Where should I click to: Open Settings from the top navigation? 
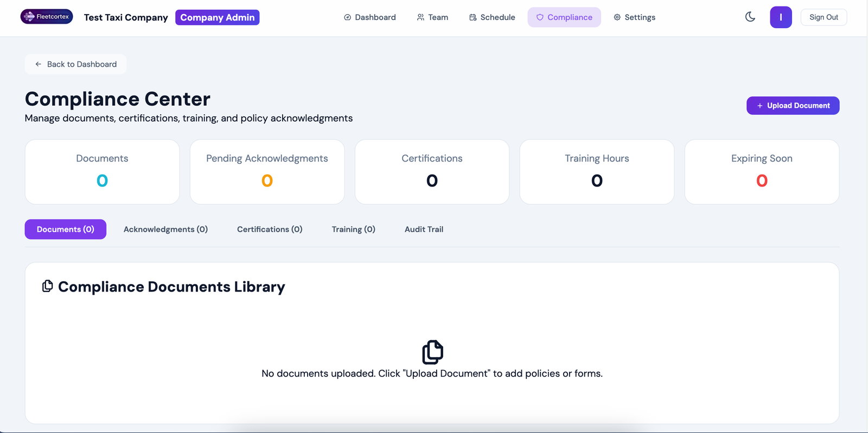634,17
